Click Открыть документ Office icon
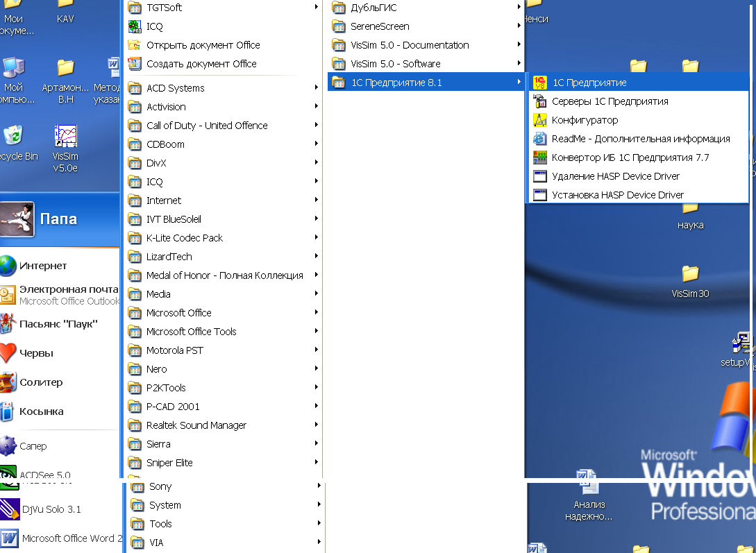The image size is (756, 553). coord(135,45)
